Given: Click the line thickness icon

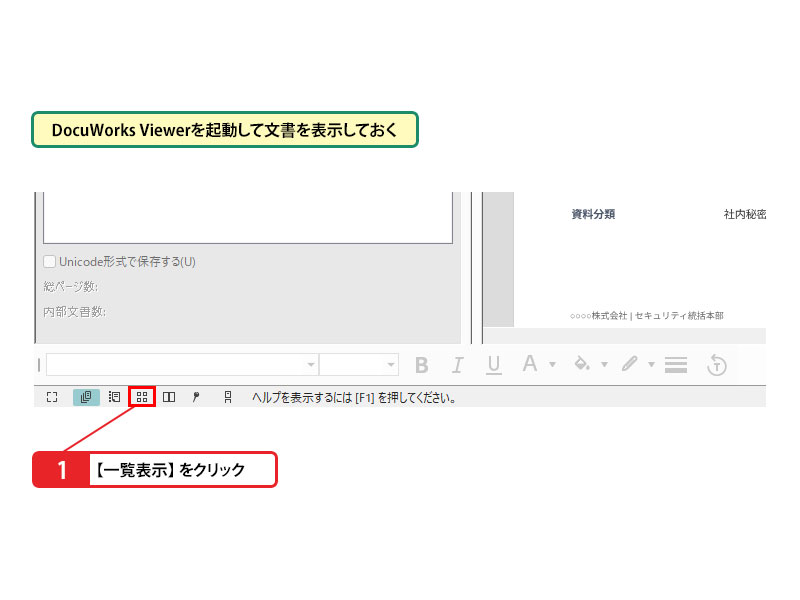Looking at the screenshot, I should pyautogui.click(x=676, y=365).
